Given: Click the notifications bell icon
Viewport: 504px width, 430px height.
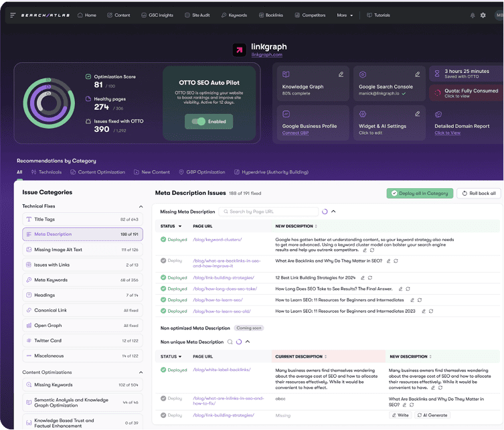Looking at the screenshot, I should click(473, 15).
